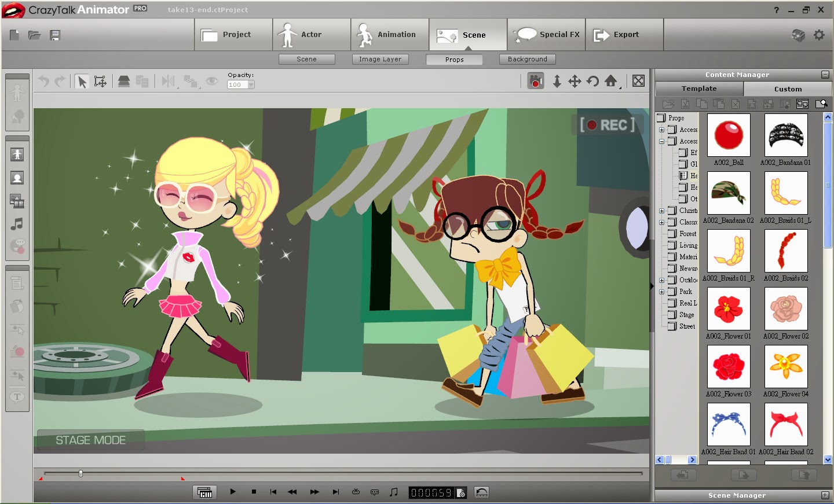The height and width of the screenshot is (504, 834).
Task: Open project time settings icon
Action: point(461,493)
